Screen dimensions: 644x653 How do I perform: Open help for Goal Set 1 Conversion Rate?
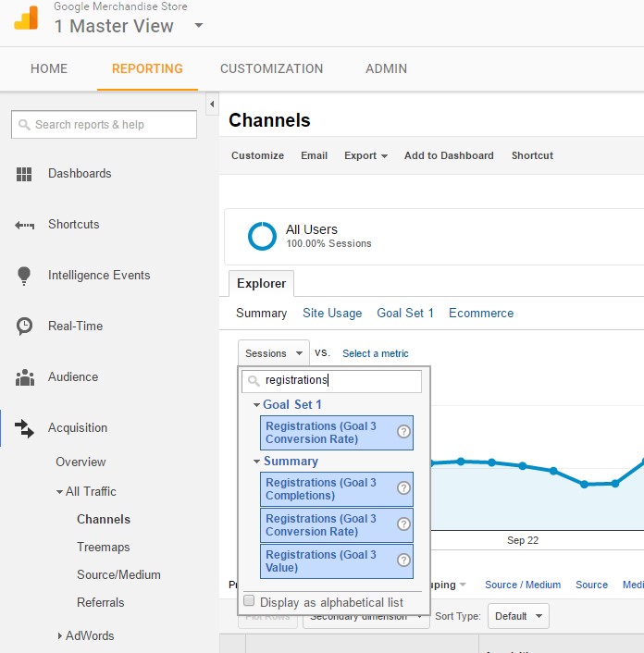click(403, 431)
